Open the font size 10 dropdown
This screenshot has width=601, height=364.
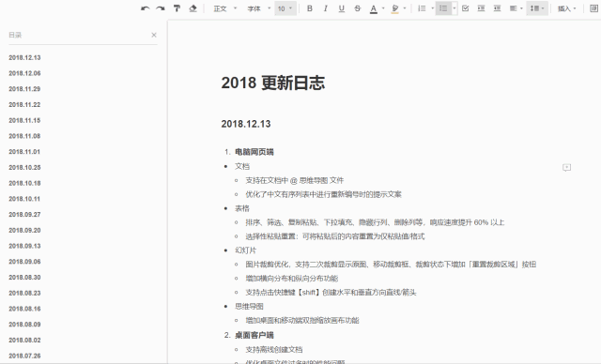click(x=285, y=8)
